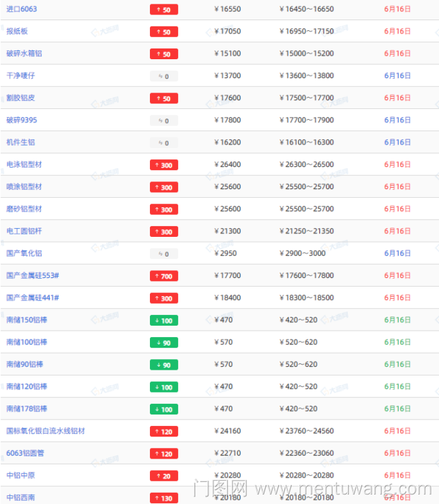Click the up-120 badge for 6063铝圆管
The height and width of the screenshot is (504, 439).
[x=164, y=454]
